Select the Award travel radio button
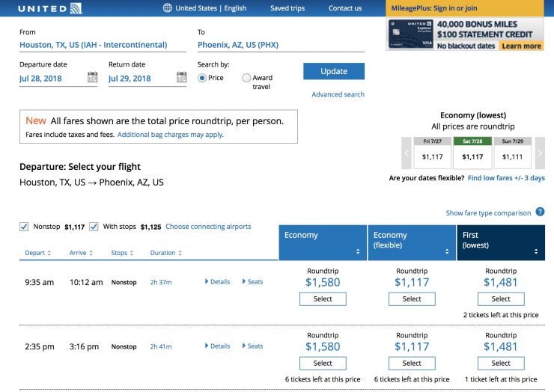 246,78
